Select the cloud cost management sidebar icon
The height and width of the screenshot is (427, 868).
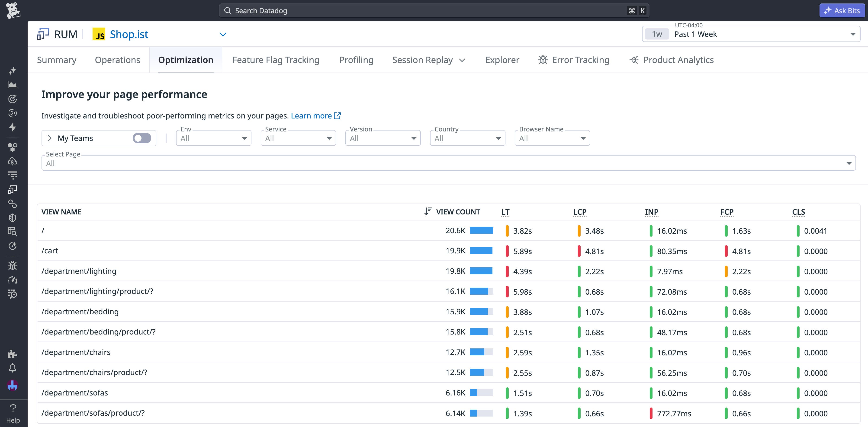pyautogui.click(x=13, y=161)
